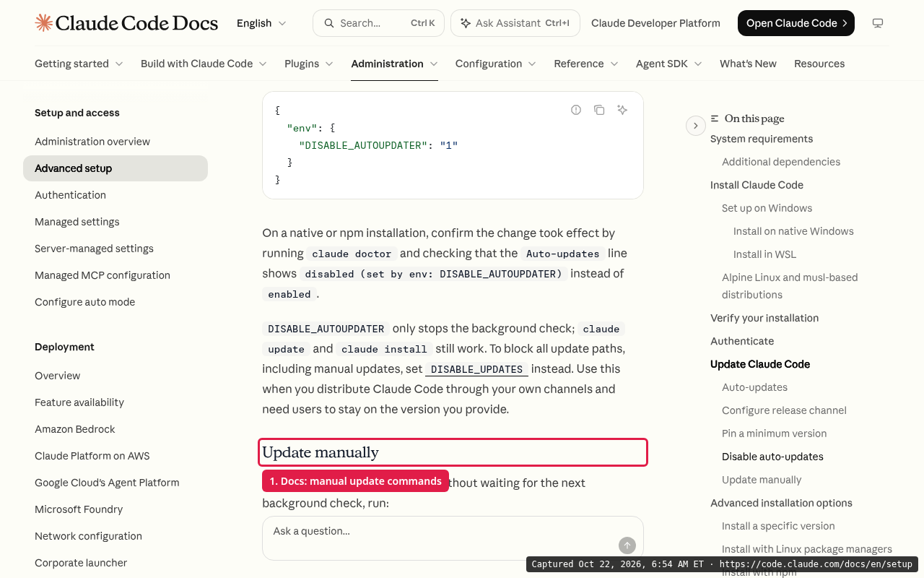Open Managed settings sidebar page

click(77, 222)
